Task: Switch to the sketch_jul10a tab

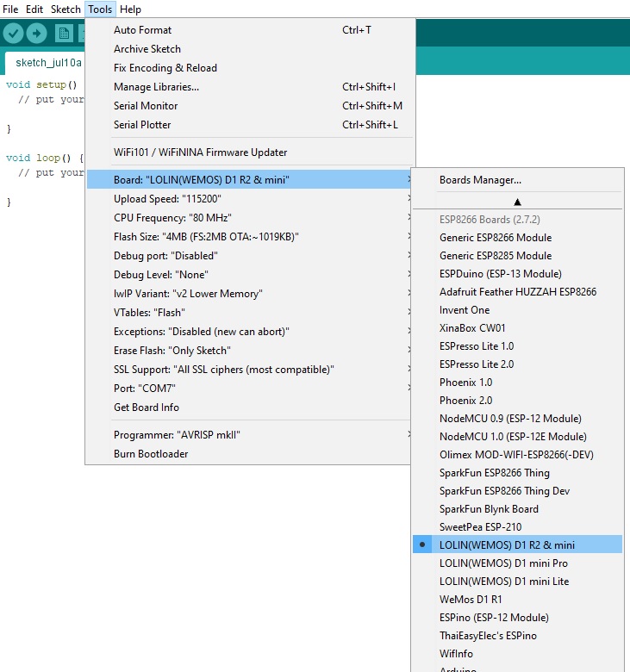Action: pyautogui.click(x=48, y=63)
